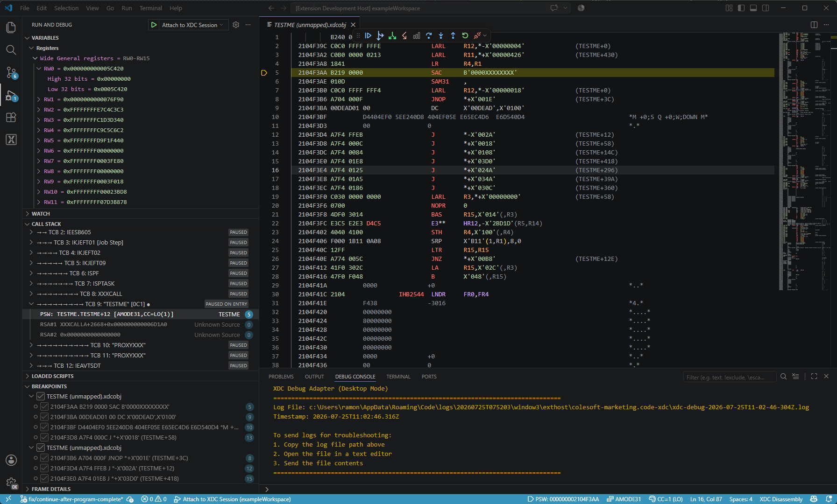This screenshot has width=837, height=504.
Task: Click the debug console filter field
Action: point(730,377)
